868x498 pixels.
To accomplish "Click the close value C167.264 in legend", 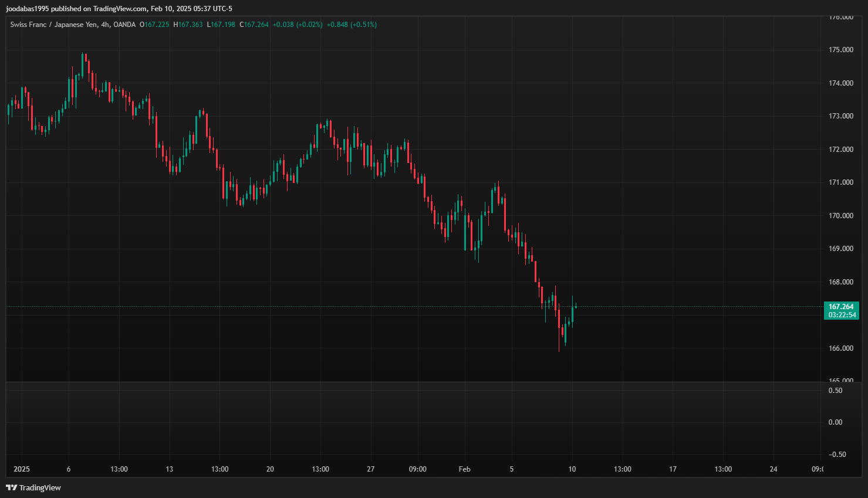I will point(254,25).
